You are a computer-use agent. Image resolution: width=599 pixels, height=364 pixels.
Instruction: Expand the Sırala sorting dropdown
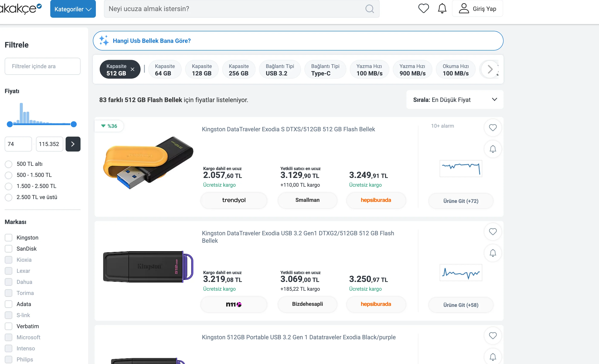(455, 100)
